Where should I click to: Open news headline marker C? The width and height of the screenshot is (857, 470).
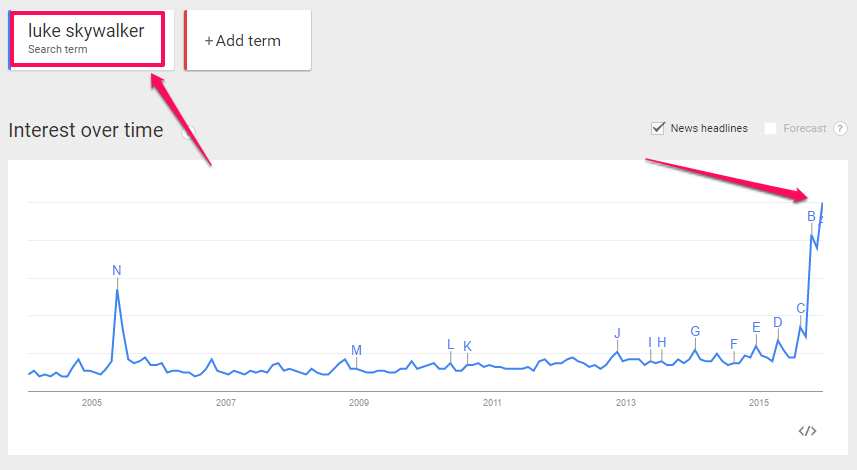(801, 308)
